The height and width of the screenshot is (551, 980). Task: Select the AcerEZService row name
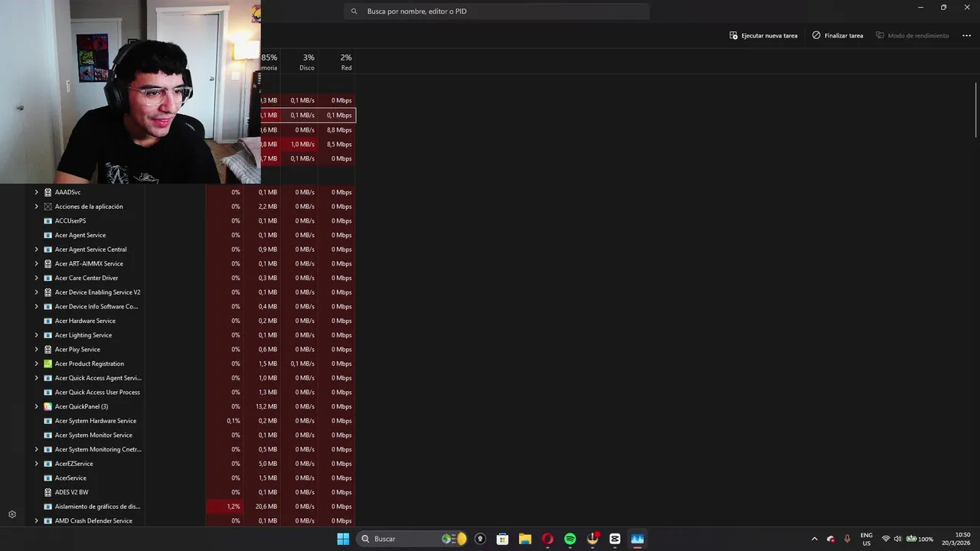click(73, 464)
